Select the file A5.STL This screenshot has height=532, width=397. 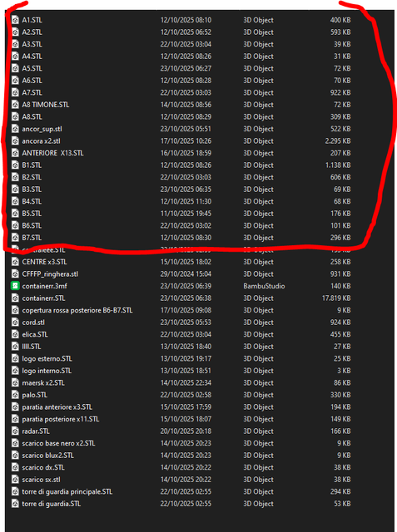coord(32,68)
